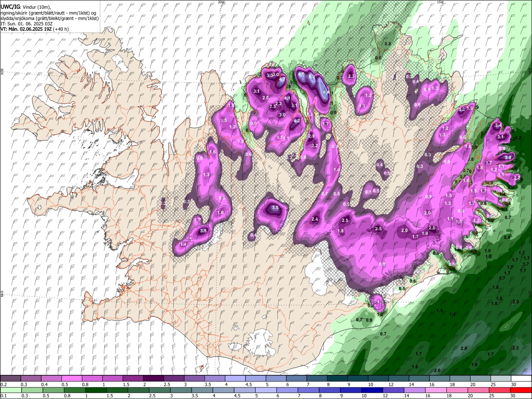Select the bright pink 0.5 snow swatch
Viewport: 532px width, 399px height.
(72, 379)
